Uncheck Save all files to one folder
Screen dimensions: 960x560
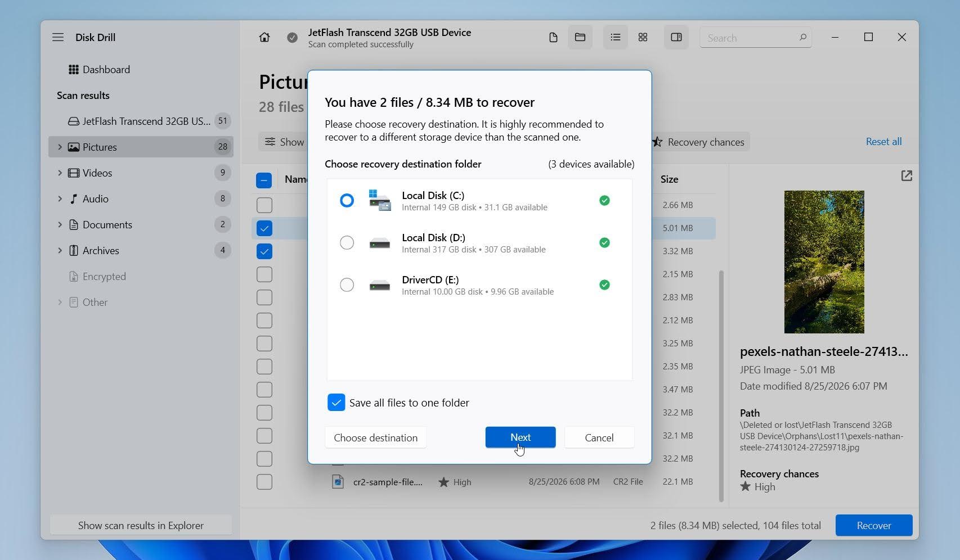coord(336,403)
